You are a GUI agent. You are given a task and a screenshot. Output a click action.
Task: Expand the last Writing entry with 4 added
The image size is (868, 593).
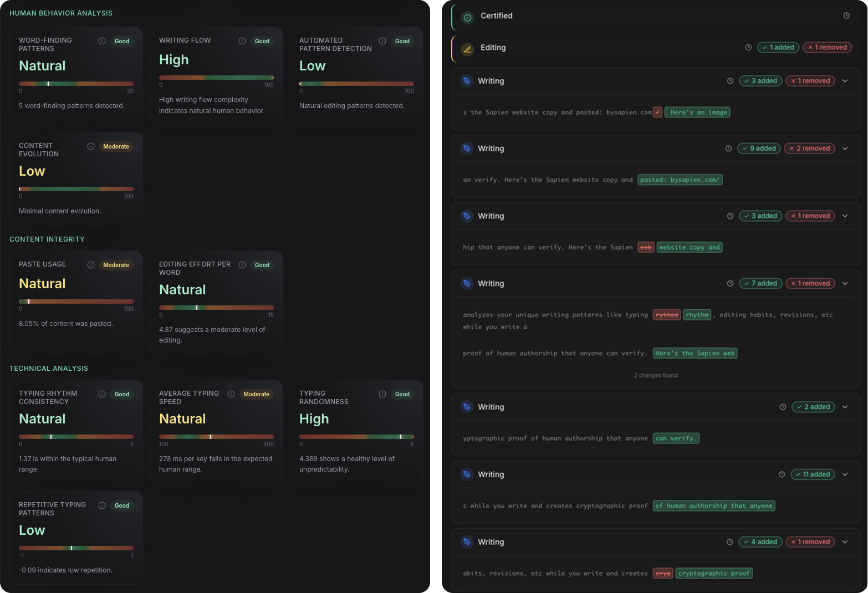coord(845,542)
